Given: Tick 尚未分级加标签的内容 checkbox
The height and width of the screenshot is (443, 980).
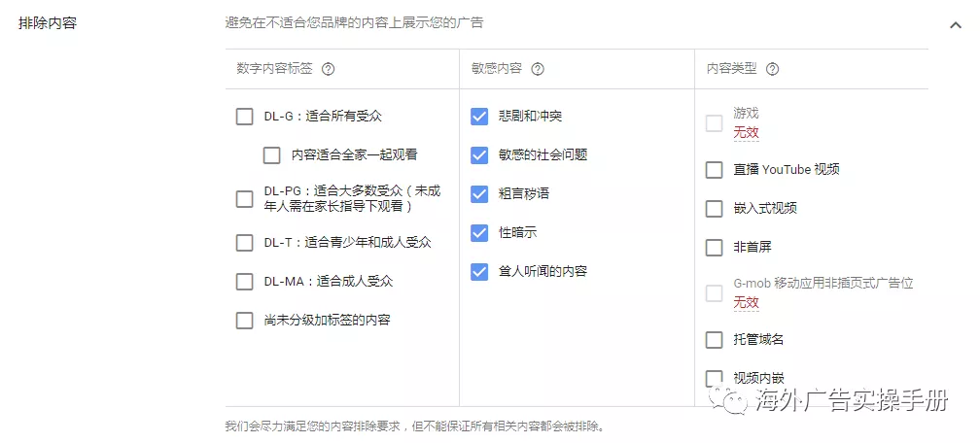Looking at the screenshot, I should [x=244, y=321].
